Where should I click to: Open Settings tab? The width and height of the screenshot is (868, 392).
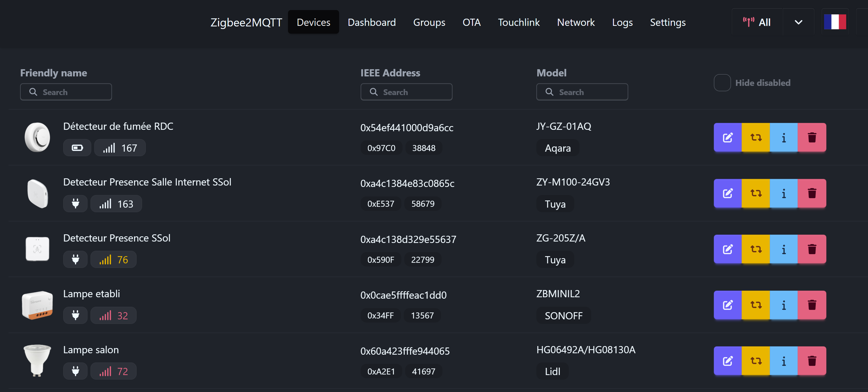pos(668,22)
